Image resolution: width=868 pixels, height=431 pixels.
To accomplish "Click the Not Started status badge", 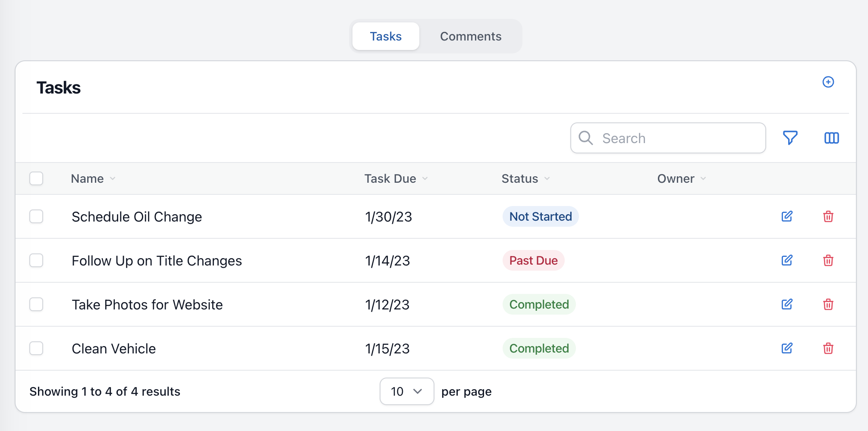I will click(x=540, y=216).
